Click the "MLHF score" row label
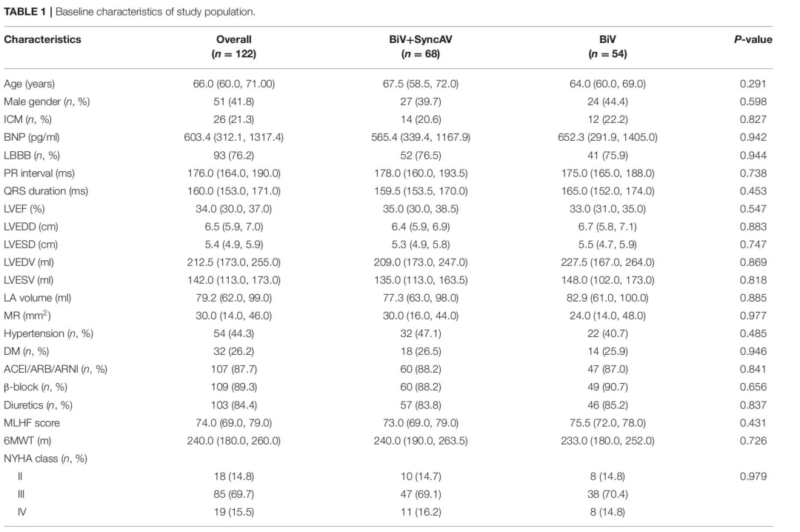Image resolution: width=800 pixels, height=532 pixels. pos(31,422)
